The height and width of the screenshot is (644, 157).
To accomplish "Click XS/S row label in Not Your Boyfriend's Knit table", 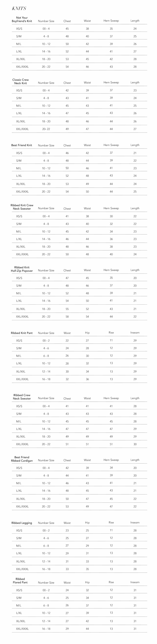I will point(19,29).
